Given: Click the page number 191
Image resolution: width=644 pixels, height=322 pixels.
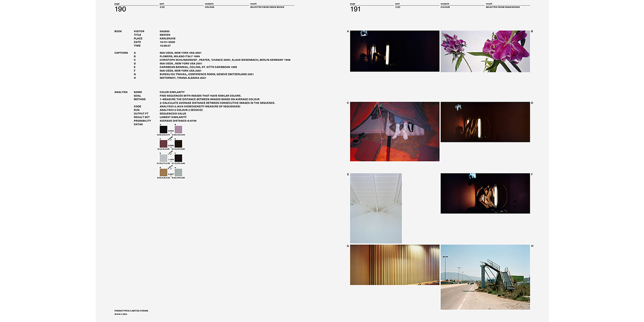Looking at the screenshot, I should [x=355, y=9].
